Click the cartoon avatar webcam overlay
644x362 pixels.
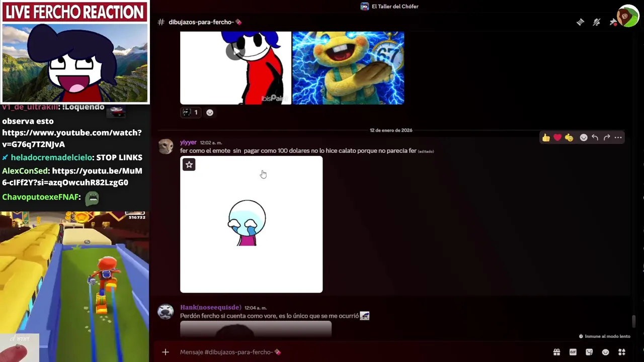[74, 63]
